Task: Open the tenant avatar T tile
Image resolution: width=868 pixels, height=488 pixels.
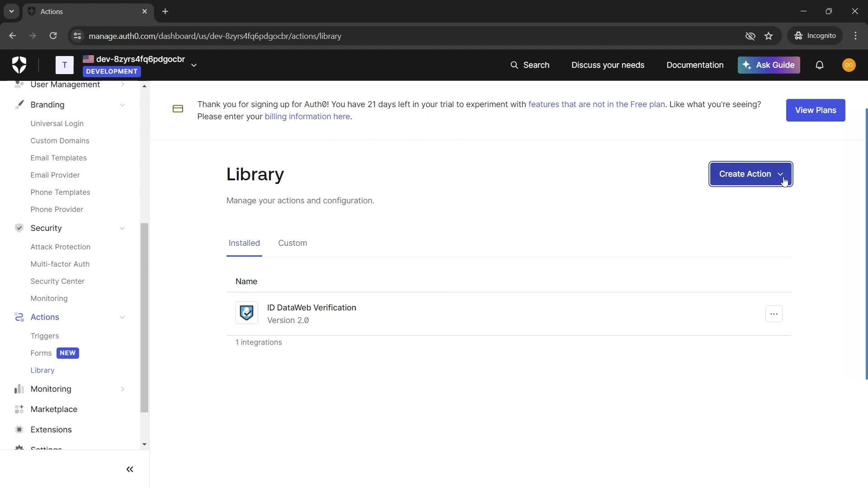Action: tap(65, 65)
